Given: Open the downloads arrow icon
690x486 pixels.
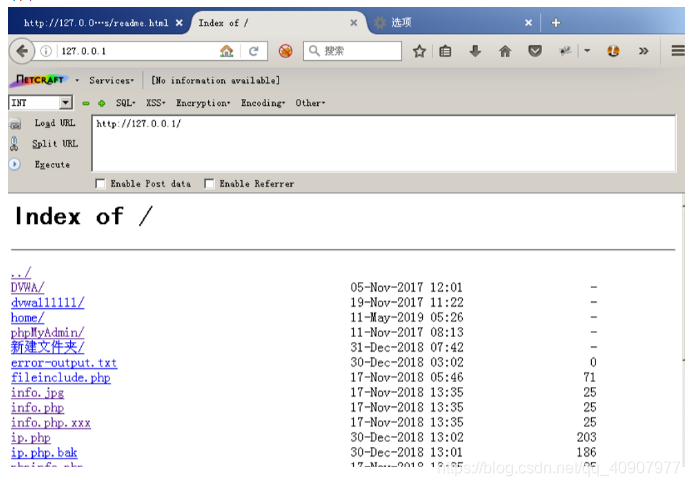Looking at the screenshot, I should 475,51.
